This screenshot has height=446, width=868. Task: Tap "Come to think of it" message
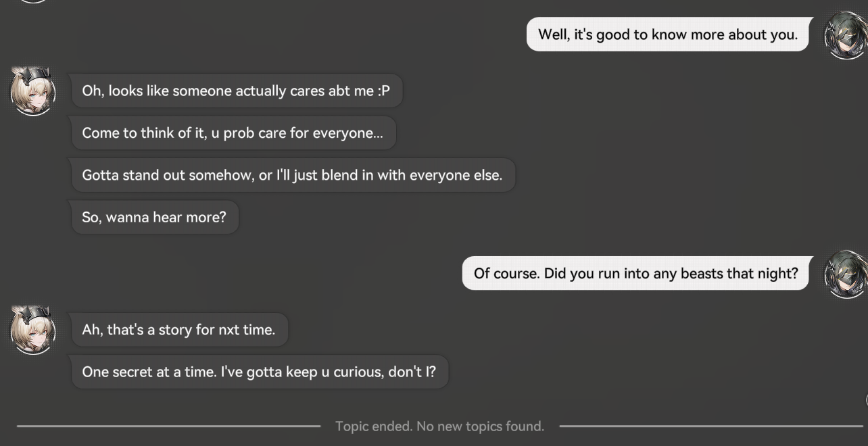(x=233, y=133)
